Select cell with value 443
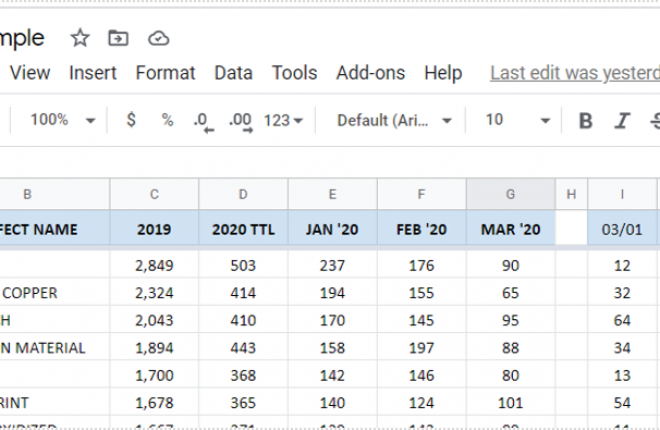660x430 pixels. coord(243,348)
